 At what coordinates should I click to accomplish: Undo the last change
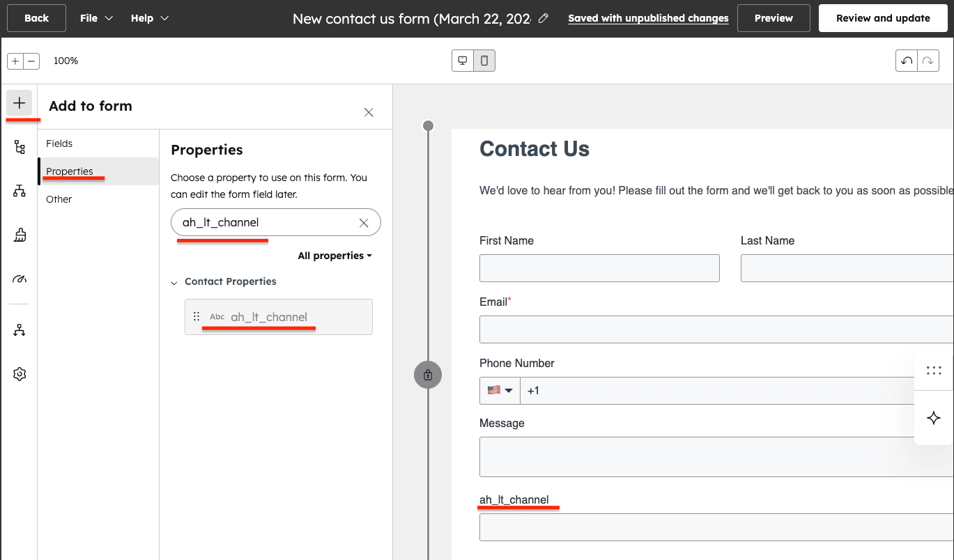(x=907, y=61)
